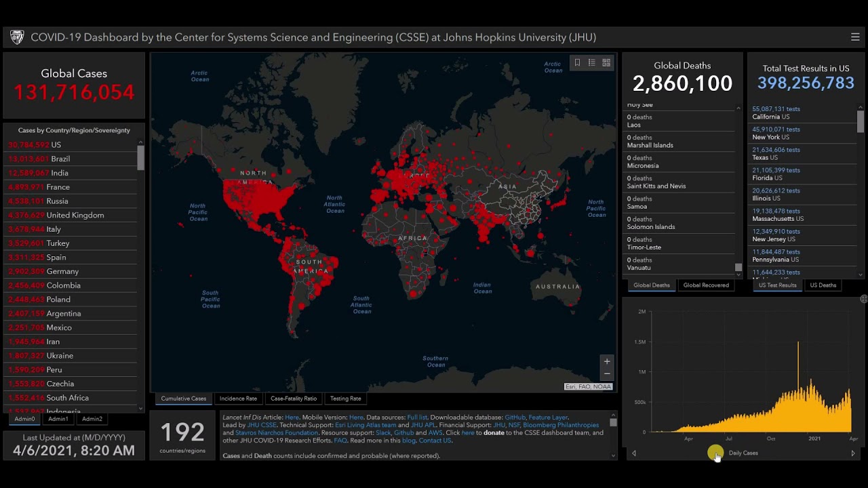Select the Global Recovered tab

click(x=706, y=285)
